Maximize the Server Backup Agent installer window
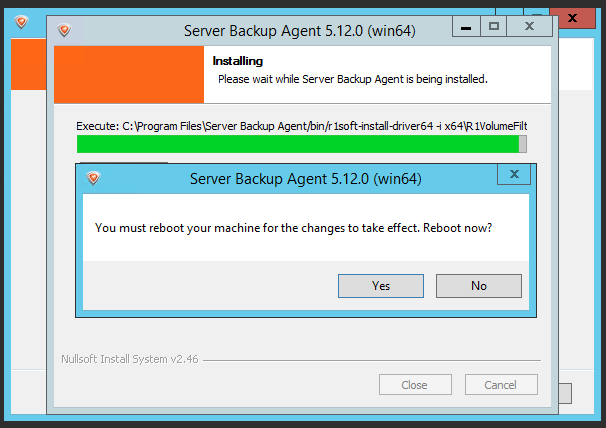This screenshot has width=606, height=428. click(494, 27)
